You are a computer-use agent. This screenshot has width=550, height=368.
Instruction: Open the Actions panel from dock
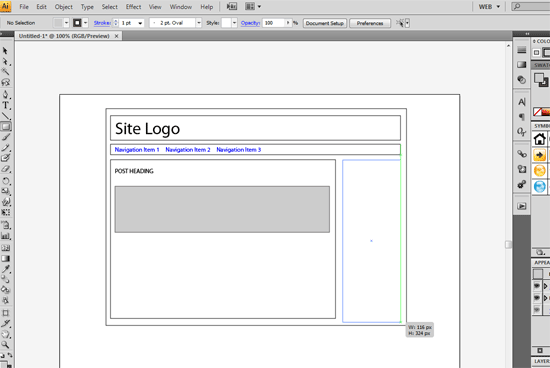(x=522, y=206)
